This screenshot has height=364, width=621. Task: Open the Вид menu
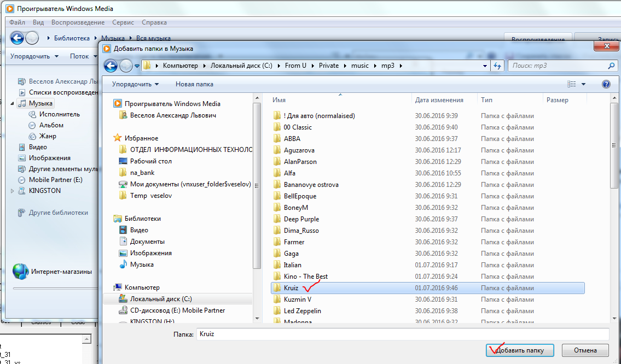(x=38, y=22)
